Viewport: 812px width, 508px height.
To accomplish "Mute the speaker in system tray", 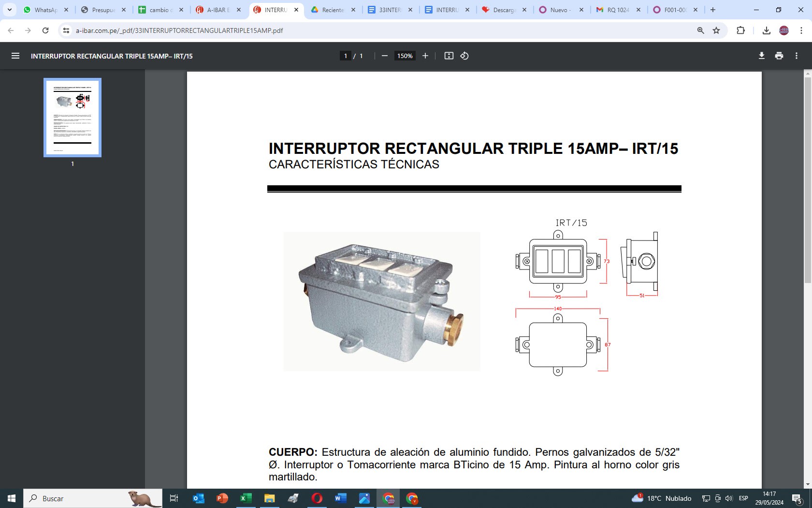I will (x=729, y=498).
